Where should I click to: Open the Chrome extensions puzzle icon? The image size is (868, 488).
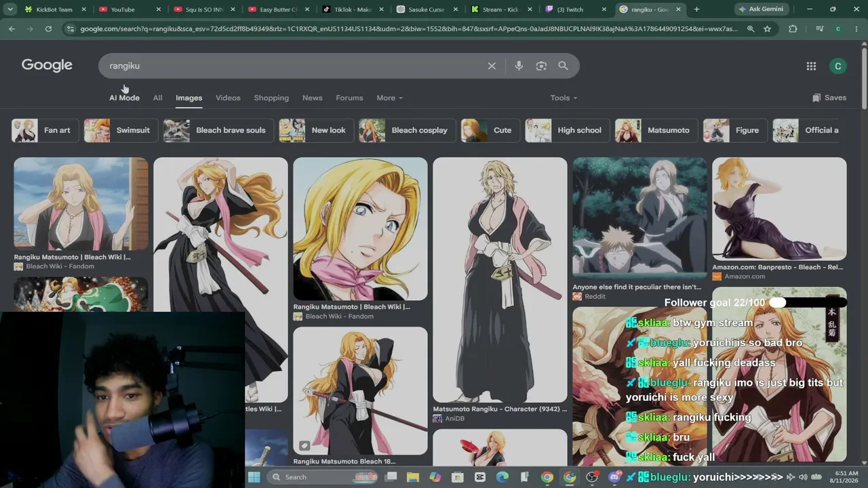point(793,29)
